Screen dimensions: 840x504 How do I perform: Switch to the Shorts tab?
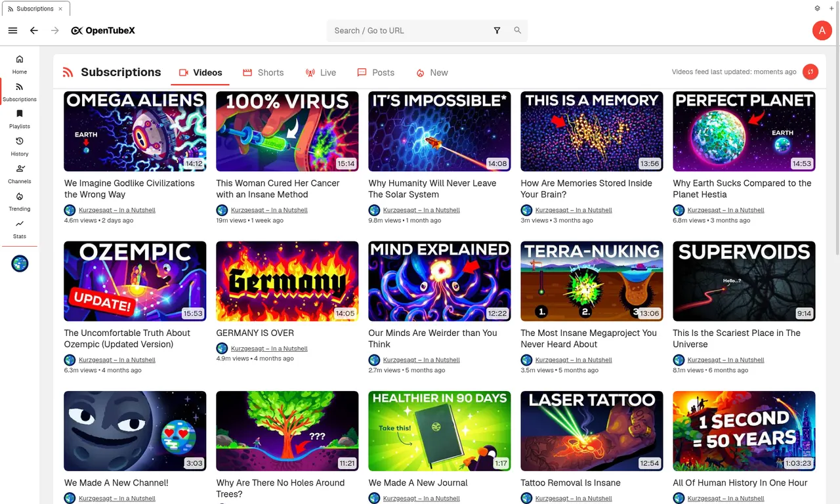263,73
